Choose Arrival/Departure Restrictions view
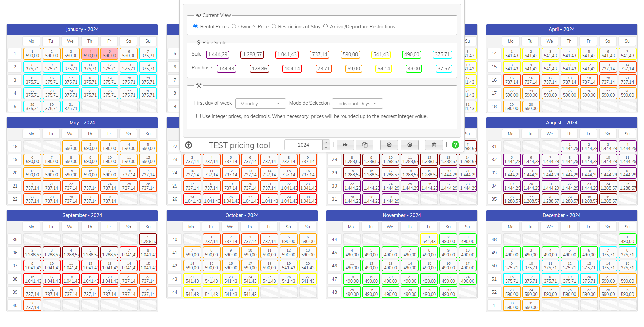This screenshot has height=327, width=644. click(x=326, y=26)
